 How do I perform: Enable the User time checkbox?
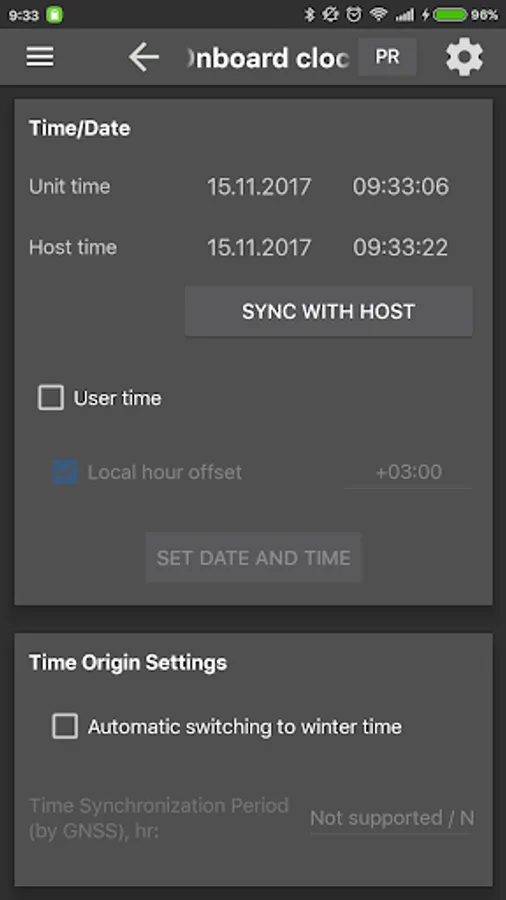point(51,398)
